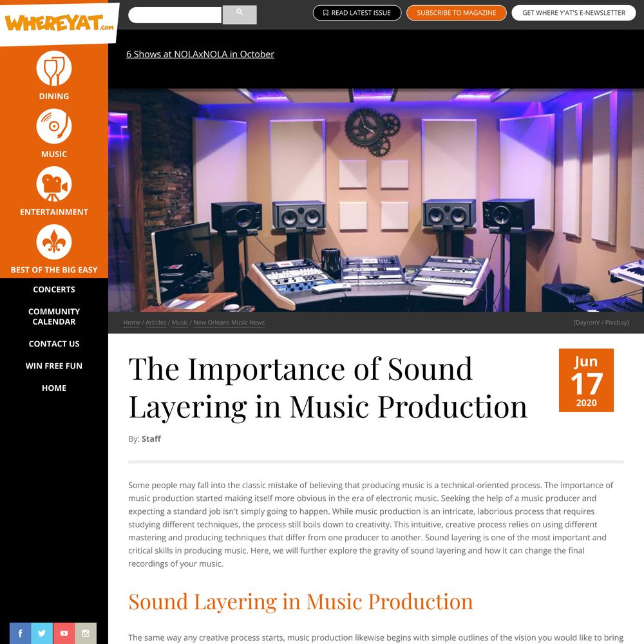Click Subscribe to Magazine button
Screen dimensions: 644x644
(x=457, y=13)
